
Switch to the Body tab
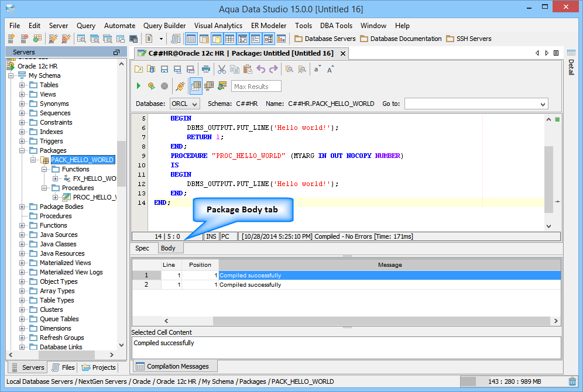click(168, 248)
